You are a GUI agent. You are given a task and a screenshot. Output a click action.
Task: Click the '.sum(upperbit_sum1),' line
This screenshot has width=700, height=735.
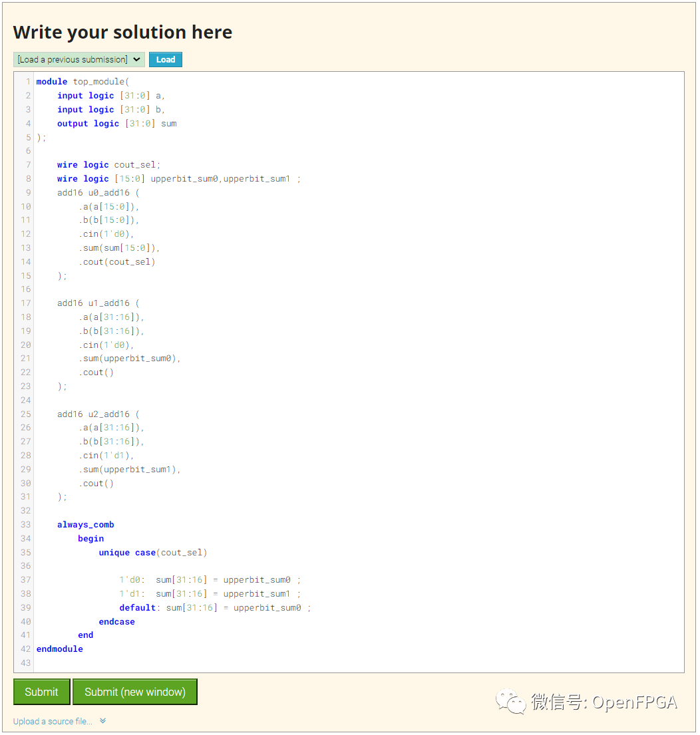point(129,470)
